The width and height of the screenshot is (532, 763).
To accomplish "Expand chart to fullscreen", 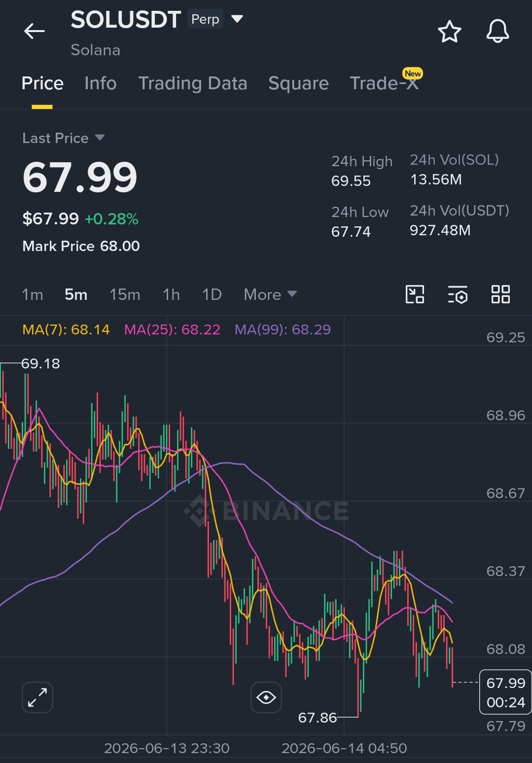I will pyautogui.click(x=37, y=697).
